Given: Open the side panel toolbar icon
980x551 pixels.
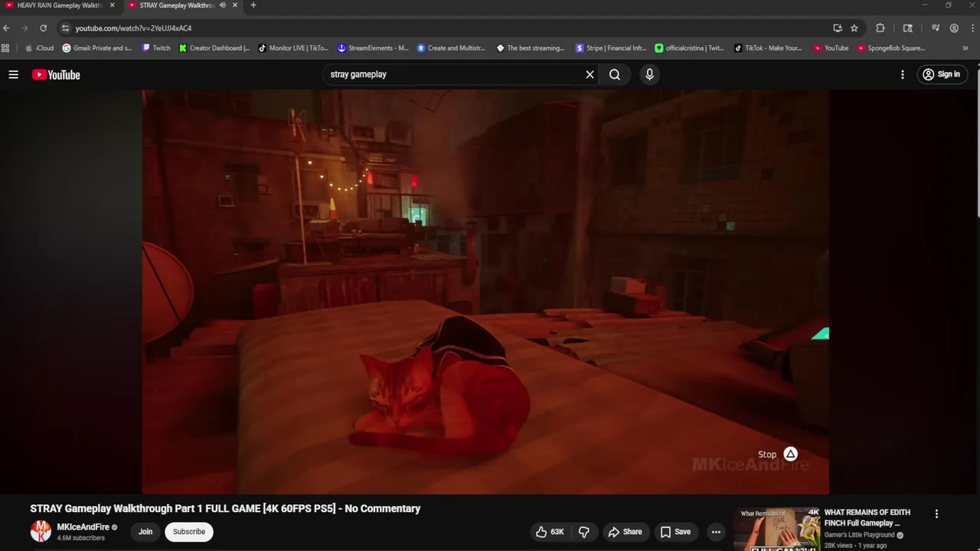Looking at the screenshot, I should pos(908,28).
